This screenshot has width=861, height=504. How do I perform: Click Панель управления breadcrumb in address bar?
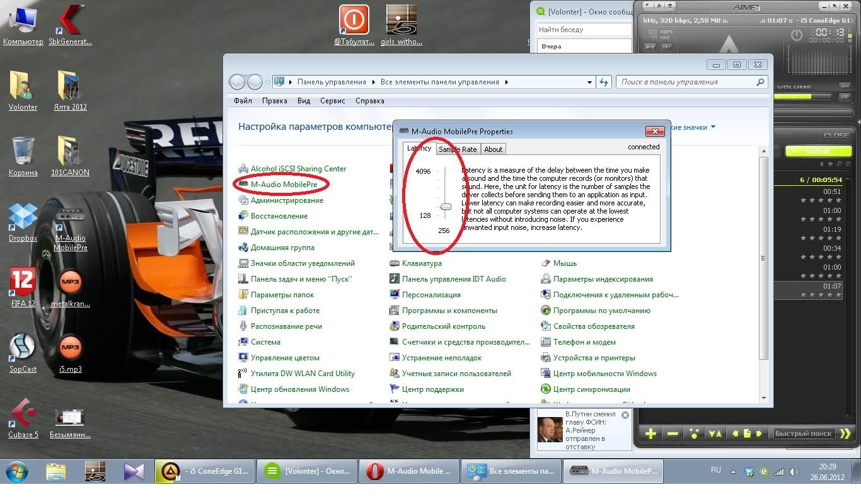pyautogui.click(x=332, y=82)
